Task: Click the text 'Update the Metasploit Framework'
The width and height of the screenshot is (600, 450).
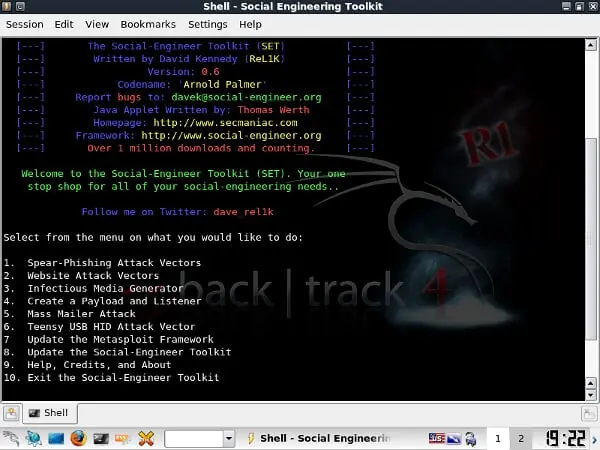Action: [120, 339]
